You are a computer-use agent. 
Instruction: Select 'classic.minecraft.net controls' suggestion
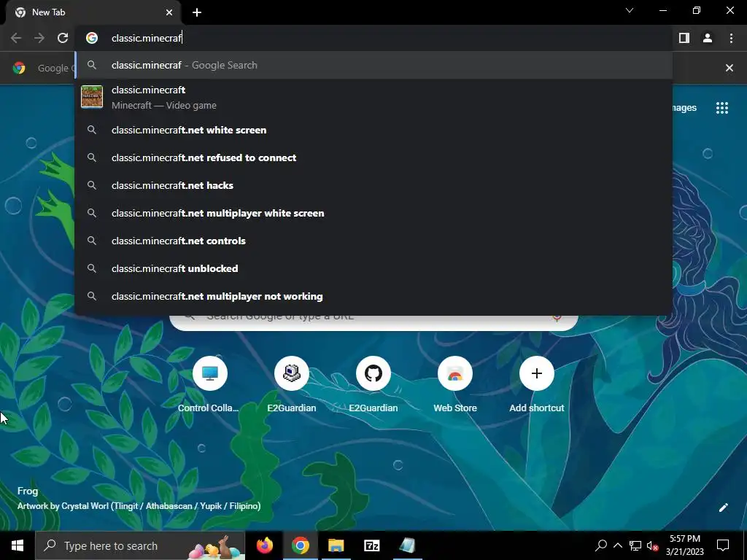point(374,241)
